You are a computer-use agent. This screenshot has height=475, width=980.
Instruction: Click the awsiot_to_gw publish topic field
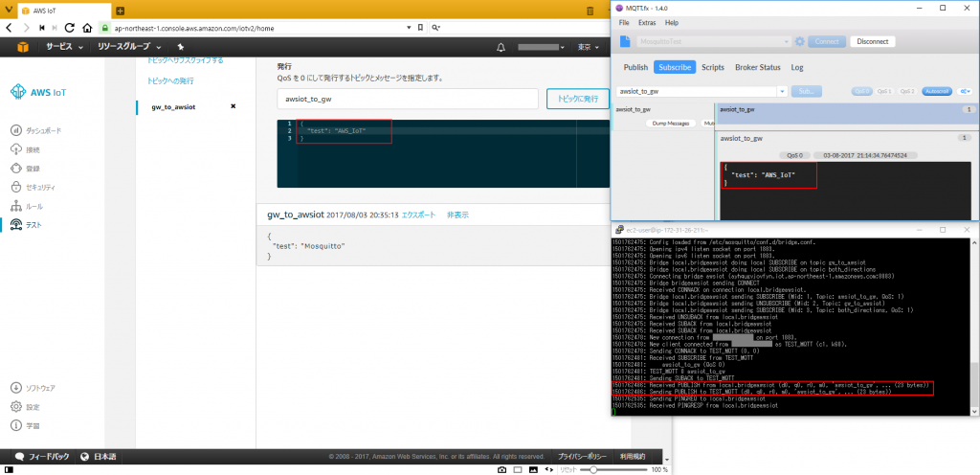click(408, 99)
